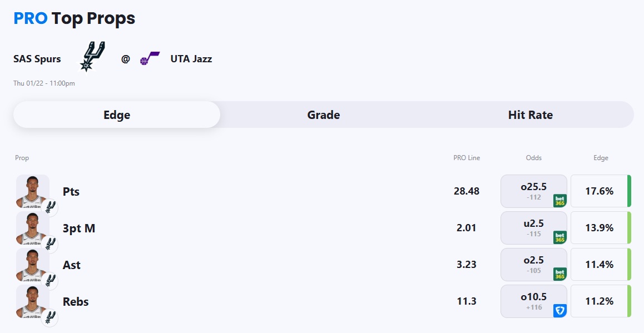Click the bet365 icon on Ast odds
The image size is (644, 333).
559,274
